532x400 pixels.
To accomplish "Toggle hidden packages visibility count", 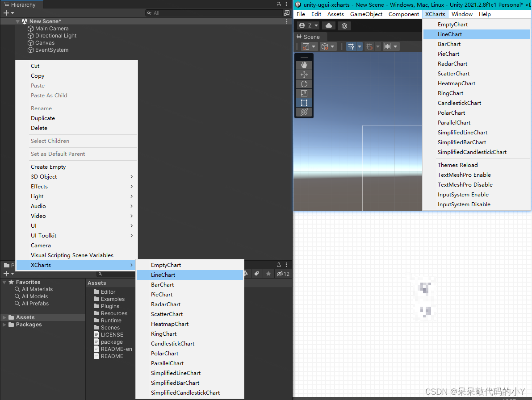I will 283,274.
